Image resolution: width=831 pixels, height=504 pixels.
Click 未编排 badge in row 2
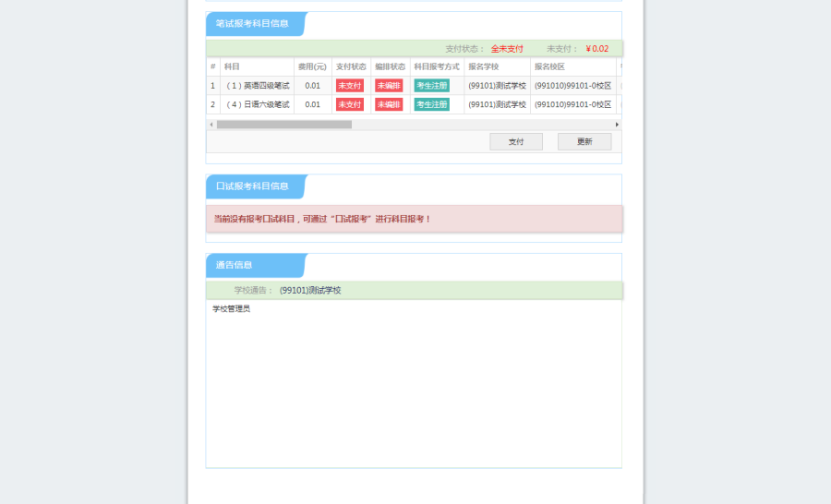click(389, 104)
